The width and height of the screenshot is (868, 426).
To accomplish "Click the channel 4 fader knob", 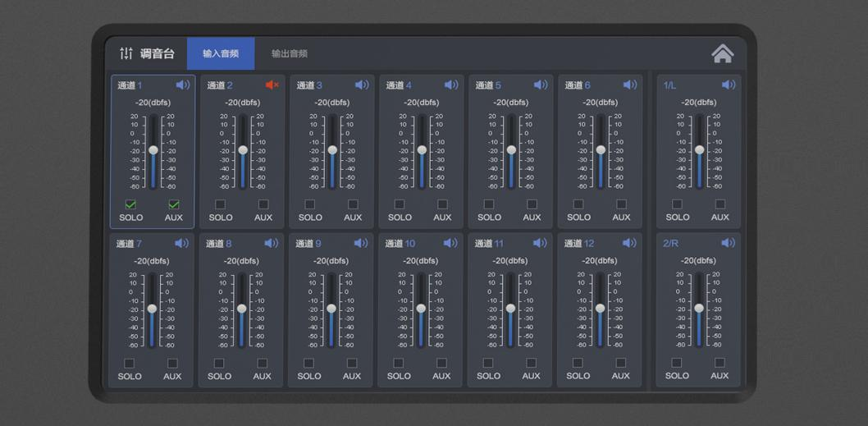I will [422, 150].
